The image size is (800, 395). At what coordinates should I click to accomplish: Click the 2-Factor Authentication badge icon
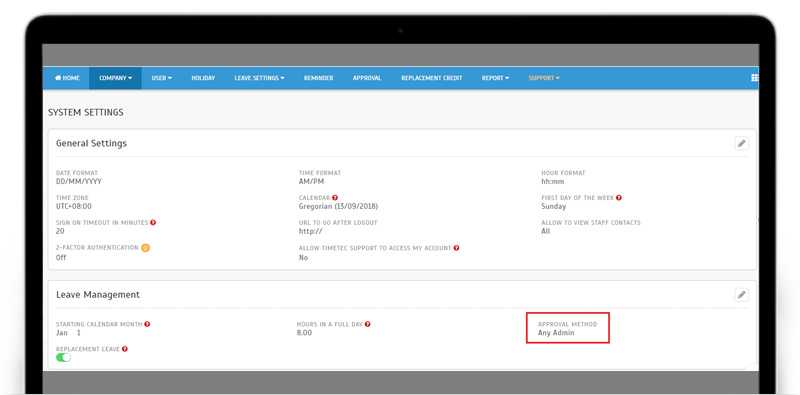[x=145, y=248]
